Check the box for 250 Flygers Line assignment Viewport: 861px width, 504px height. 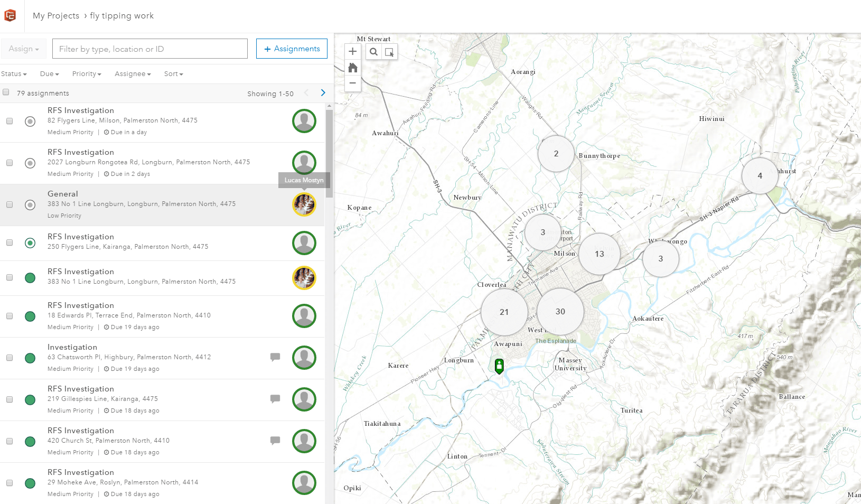9,242
